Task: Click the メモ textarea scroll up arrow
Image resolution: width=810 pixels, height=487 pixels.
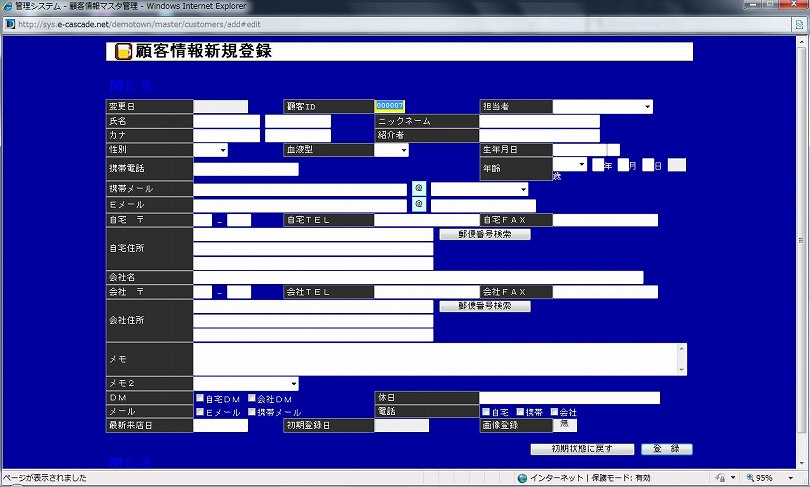Action: click(x=682, y=349)
